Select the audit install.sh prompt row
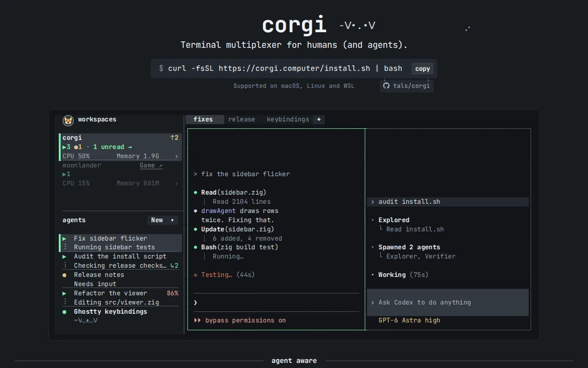 coord(448,202)
